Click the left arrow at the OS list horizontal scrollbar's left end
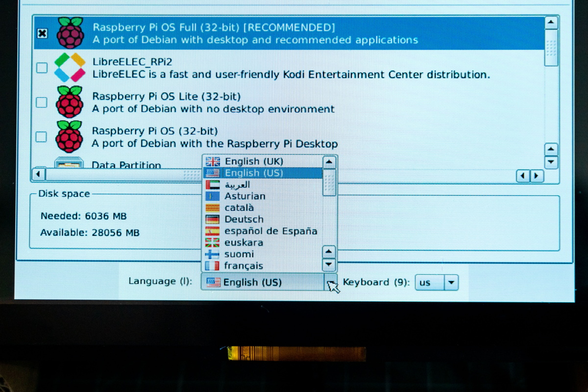The image size is (588, 392). [x=39, y=174]
